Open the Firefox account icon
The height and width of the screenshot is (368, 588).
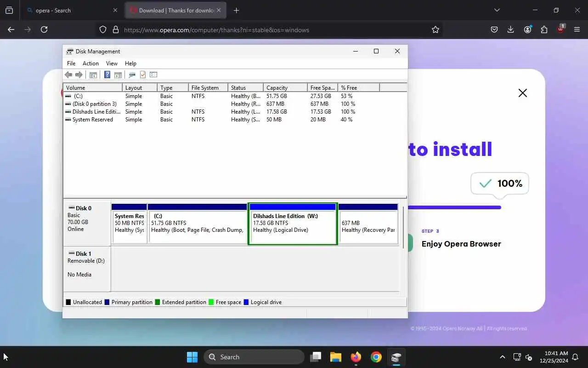pyautogui.click(x=527, y=29)
